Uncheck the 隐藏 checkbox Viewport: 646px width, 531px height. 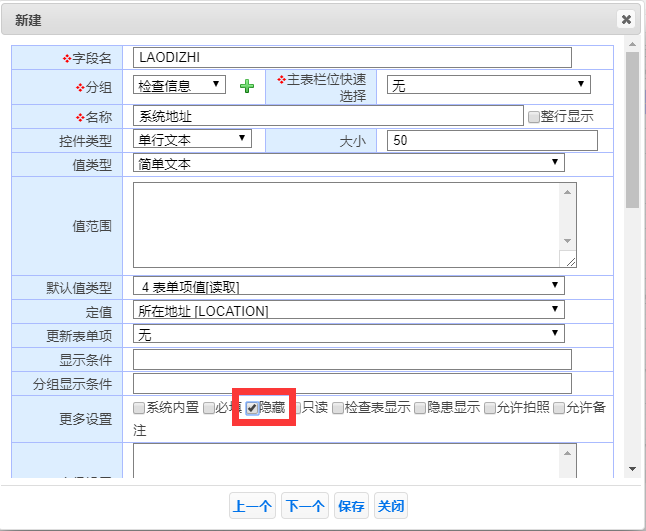pyautogui.click(x=252, y=408)
